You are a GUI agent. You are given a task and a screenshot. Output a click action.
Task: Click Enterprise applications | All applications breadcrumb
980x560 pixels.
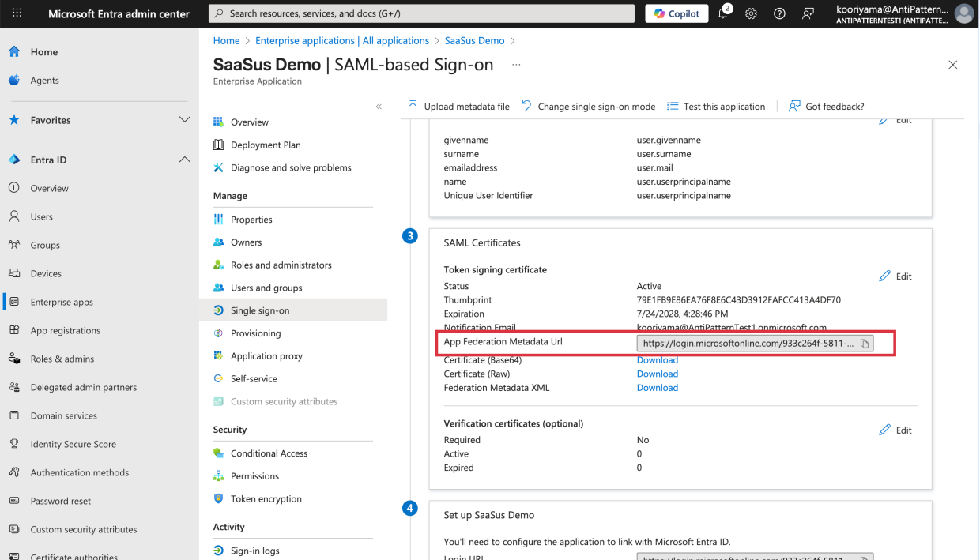(x=342, y=40)
